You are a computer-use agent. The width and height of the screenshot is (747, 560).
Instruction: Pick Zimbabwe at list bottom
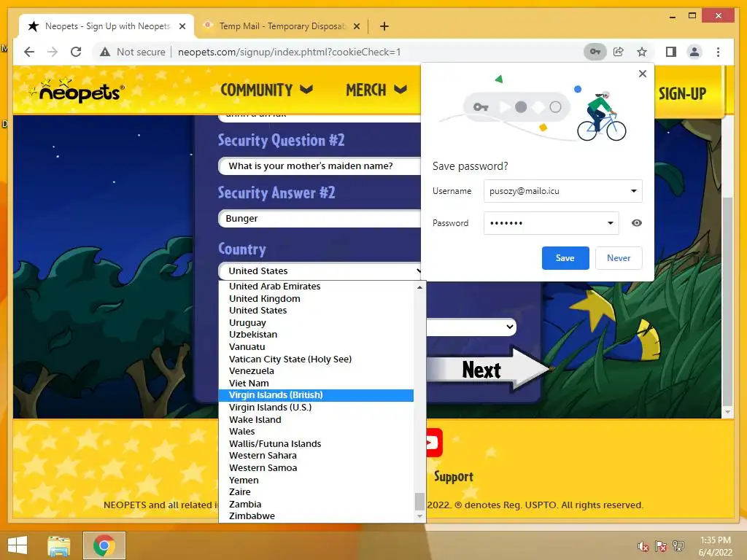click(x=317, y=516)
